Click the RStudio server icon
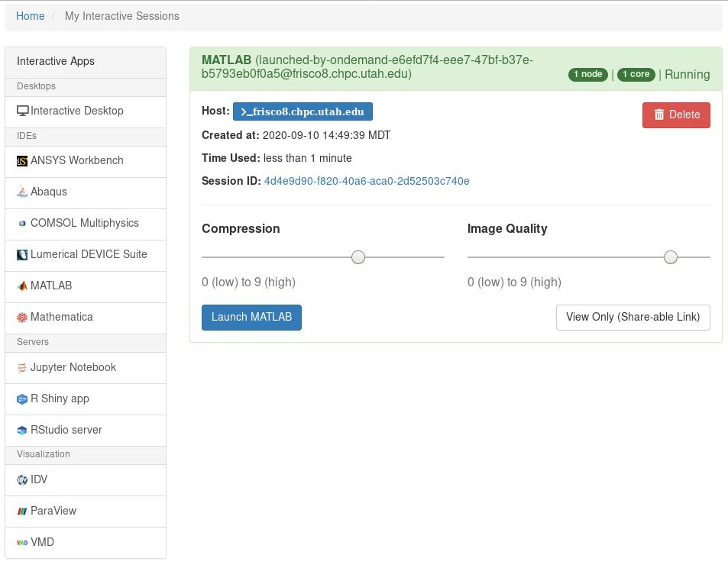Screen dimensions: 728x568 coord(22,430)
